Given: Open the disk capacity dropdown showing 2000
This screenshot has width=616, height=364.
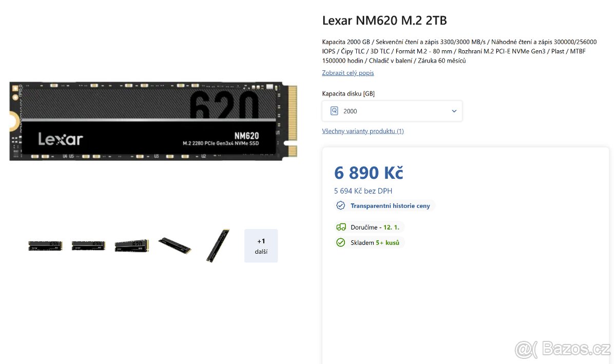Looking at the screenshot, I should (392, 111).
